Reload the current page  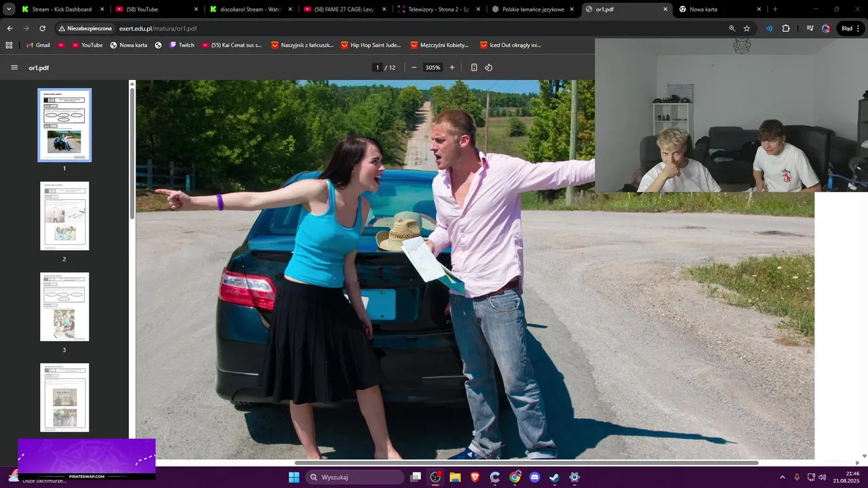(x=42, y=28)
